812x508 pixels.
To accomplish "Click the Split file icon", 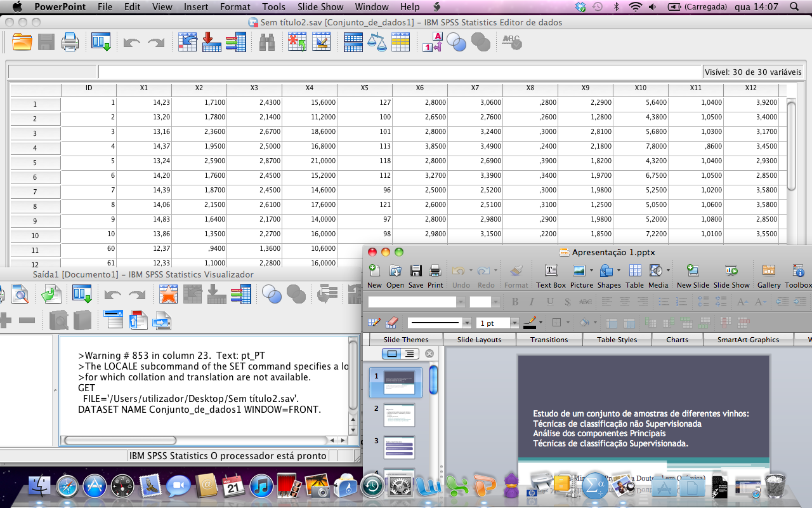I will coord(353,43).
